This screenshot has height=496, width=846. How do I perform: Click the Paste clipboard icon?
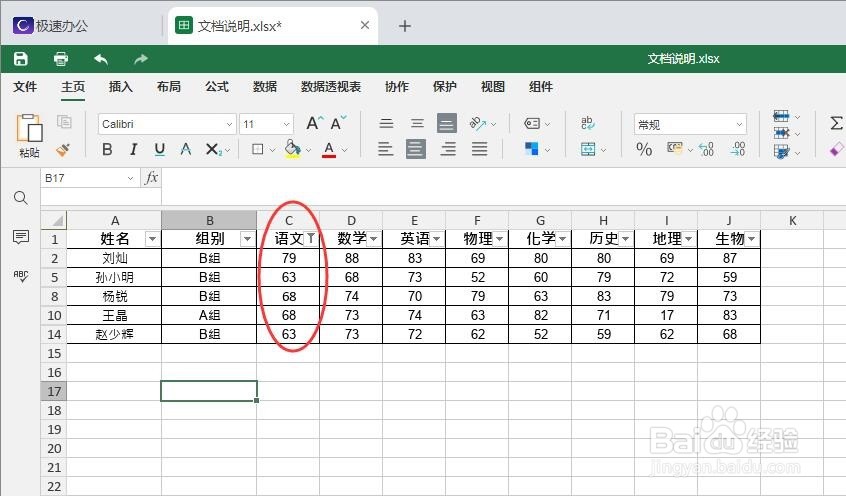tap(29, 128)
